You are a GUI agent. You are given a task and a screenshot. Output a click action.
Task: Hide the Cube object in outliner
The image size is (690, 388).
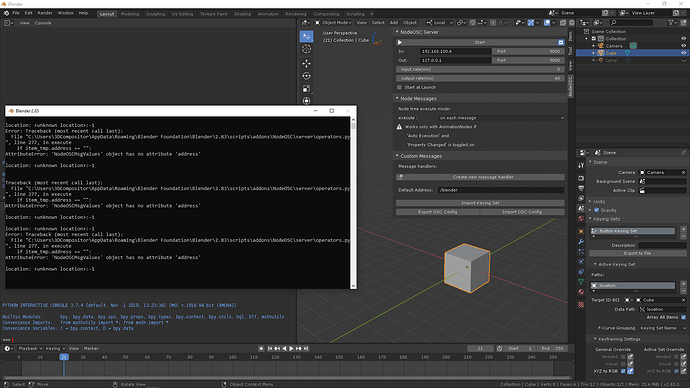pos(683,53)
